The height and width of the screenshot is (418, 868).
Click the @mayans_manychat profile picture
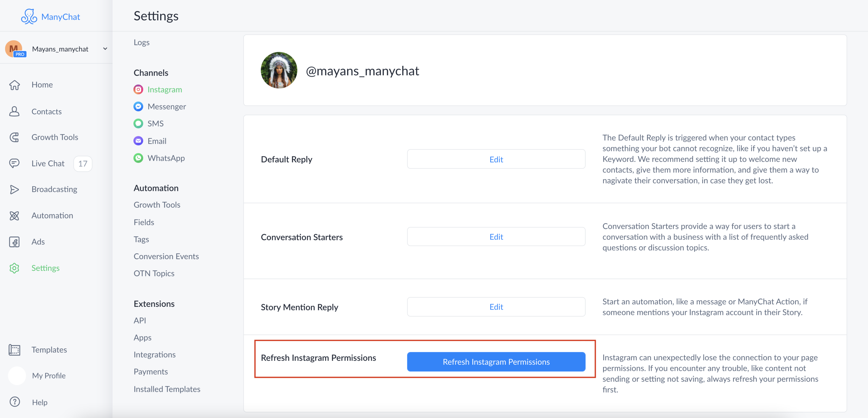point(279,71)
